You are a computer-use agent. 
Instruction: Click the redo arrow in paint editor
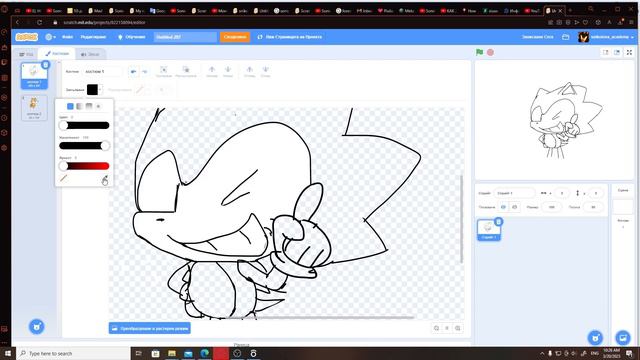(x=144, y=71)
